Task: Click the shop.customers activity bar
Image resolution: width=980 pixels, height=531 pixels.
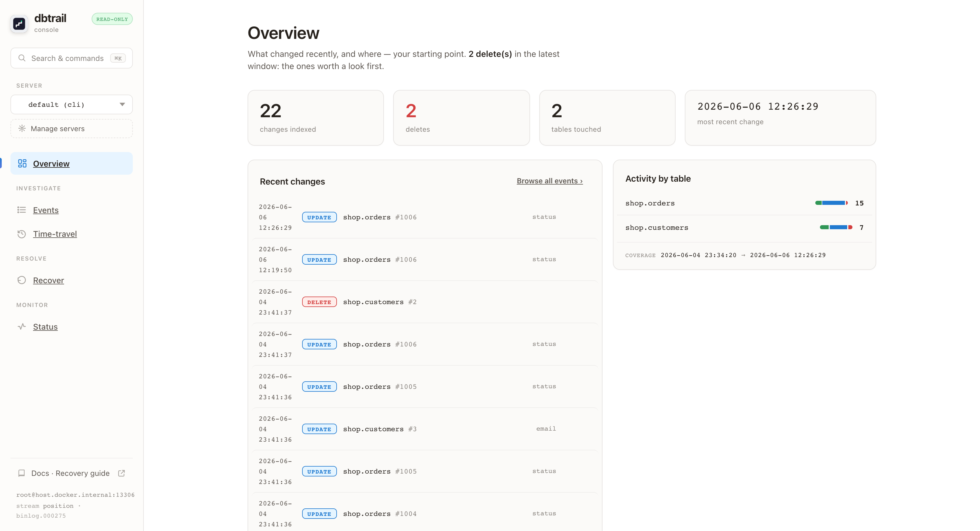Action: click(836, 227)
